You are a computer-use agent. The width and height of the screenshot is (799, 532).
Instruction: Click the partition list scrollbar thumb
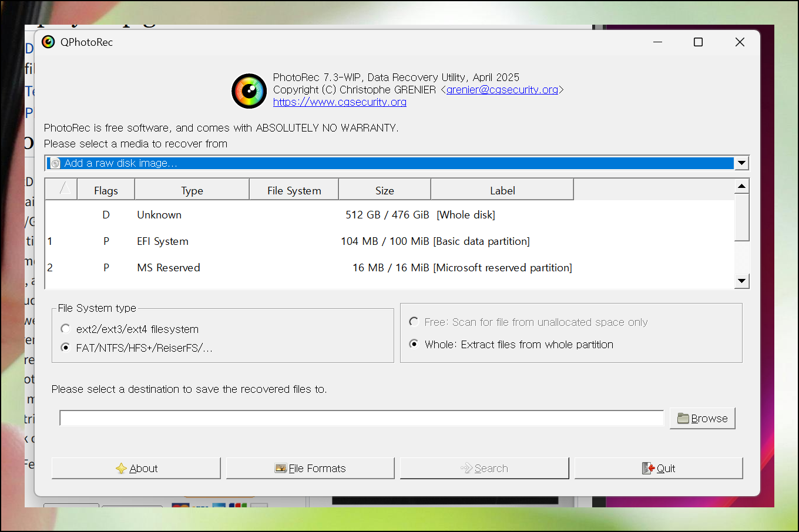pos(742,217)
